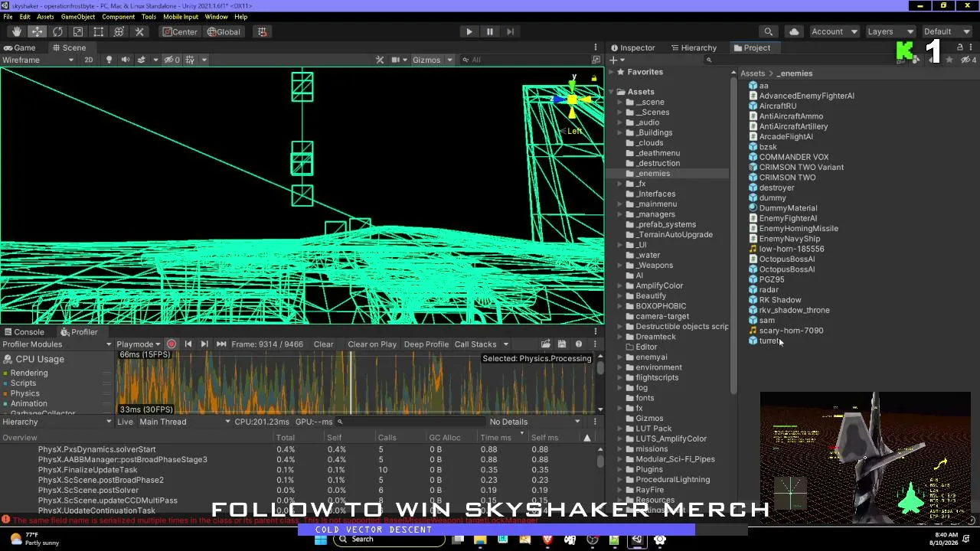Viewport: 980px width, 551px height.
Task: Select the Scale tool
Action: [78, 31]
